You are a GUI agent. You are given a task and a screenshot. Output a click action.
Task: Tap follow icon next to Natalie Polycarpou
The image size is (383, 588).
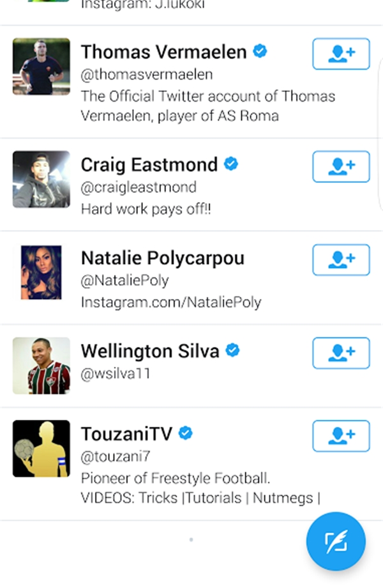341,259
